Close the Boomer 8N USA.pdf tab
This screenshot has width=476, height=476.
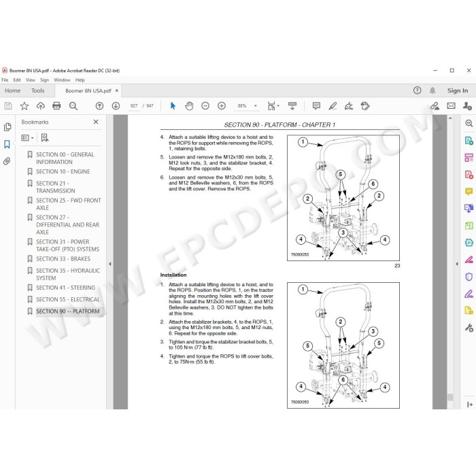tap(116, 90)
